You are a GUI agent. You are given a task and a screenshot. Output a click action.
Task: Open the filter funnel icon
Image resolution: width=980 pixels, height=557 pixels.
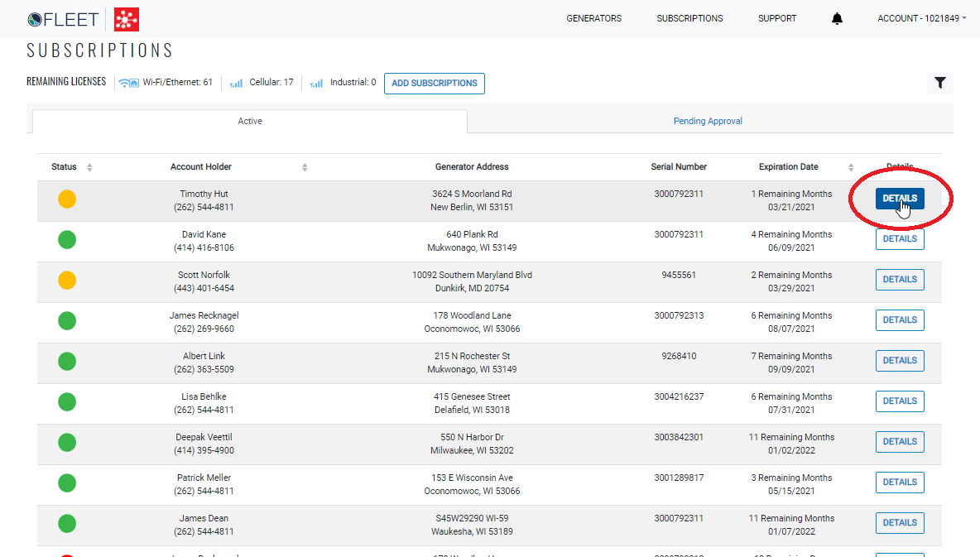(940, 83)
